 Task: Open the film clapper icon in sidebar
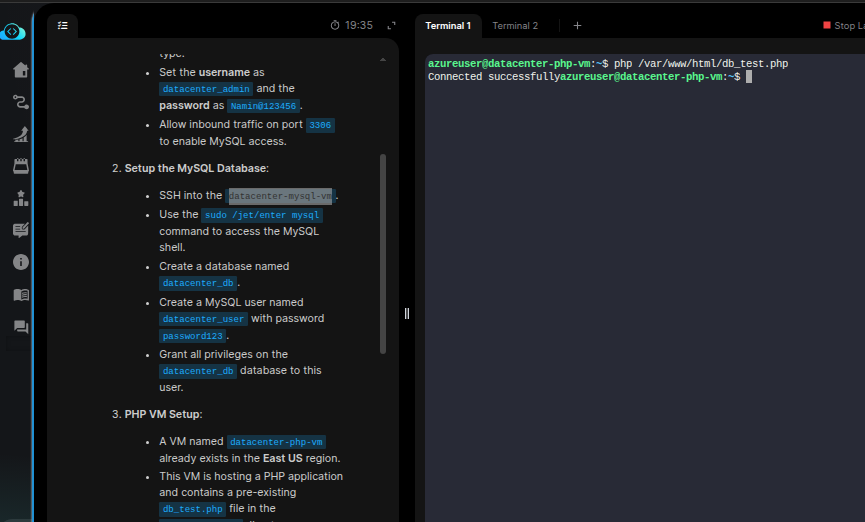point(20,166)
